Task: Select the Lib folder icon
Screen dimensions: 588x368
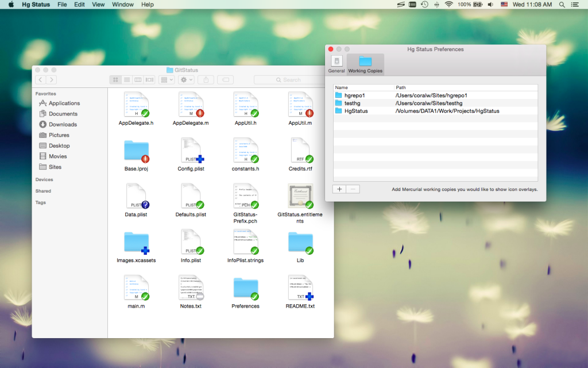Action: click(300, 243)
